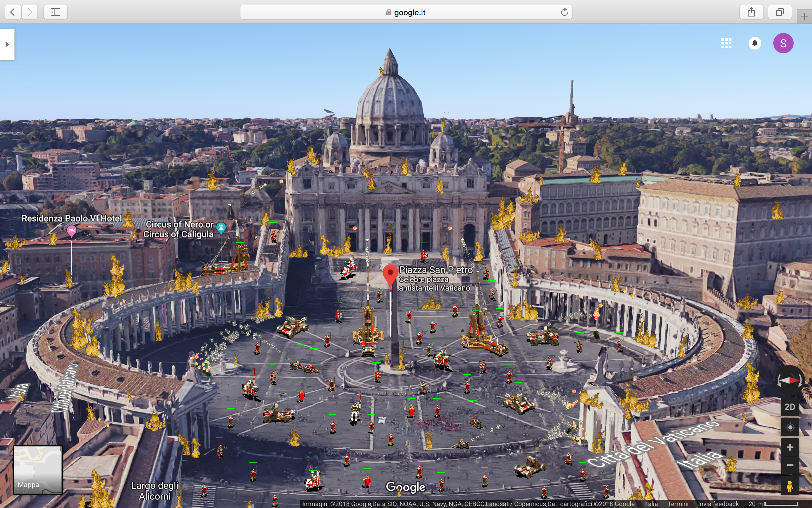Screen dimensions: 812x508
Task: Go forward with Safari forward arrow
Action: pyautogui.click(x=30, y=12)
